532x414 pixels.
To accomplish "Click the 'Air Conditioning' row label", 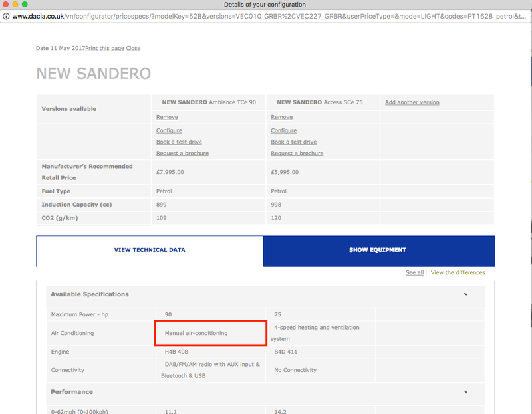I will coord(72,333).
